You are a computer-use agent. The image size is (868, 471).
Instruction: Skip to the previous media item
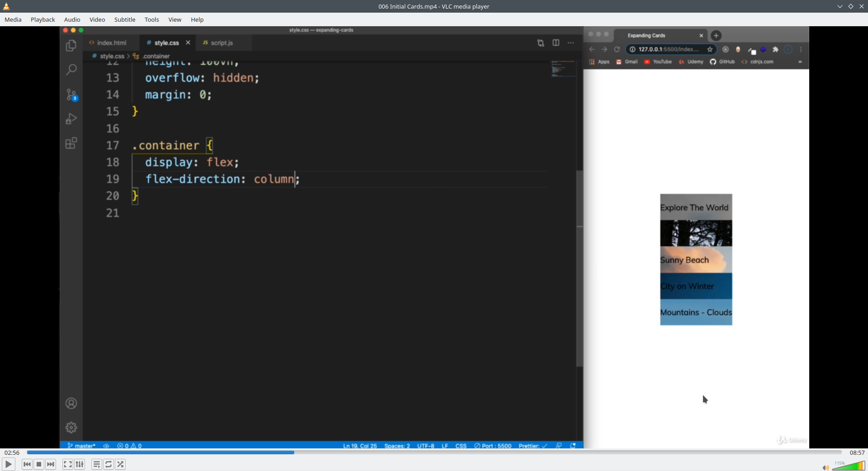point(27,464)
